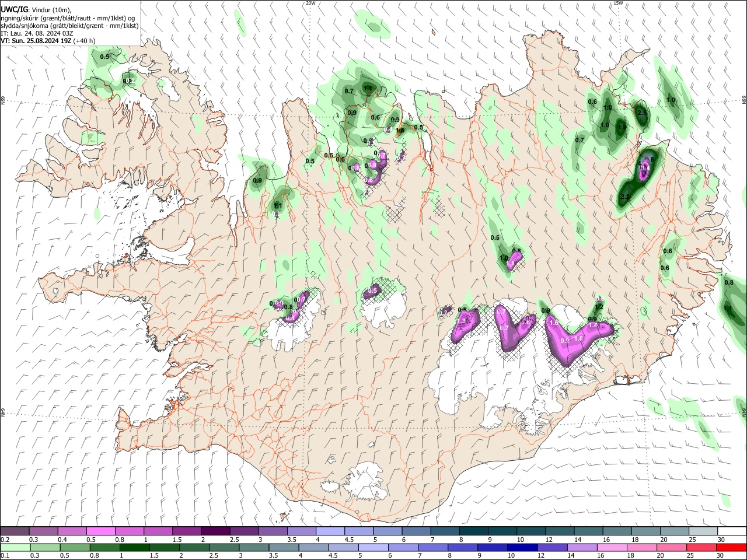Click the darkest purple swatch at 2 in top legend row
747x560 pixels.
(x=215, y=531)
